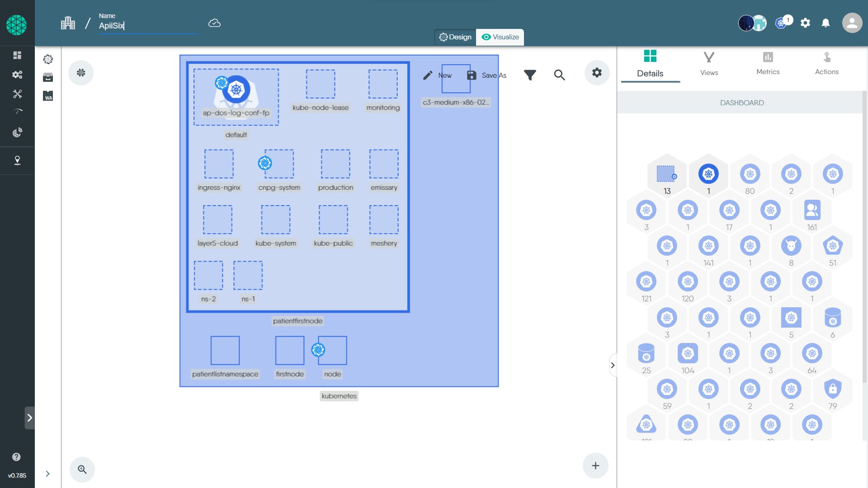Open canvas settings gear button
The image size is (868, 488).
(x=597, y=73)
